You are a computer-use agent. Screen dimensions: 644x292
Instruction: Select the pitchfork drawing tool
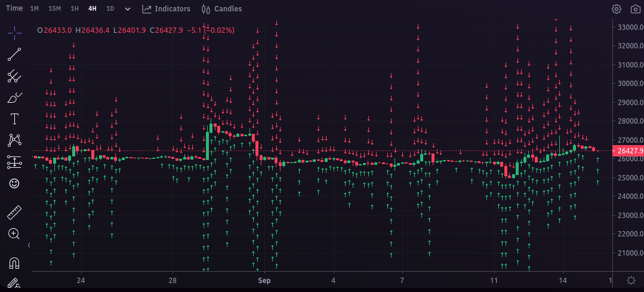coord(14,76)
